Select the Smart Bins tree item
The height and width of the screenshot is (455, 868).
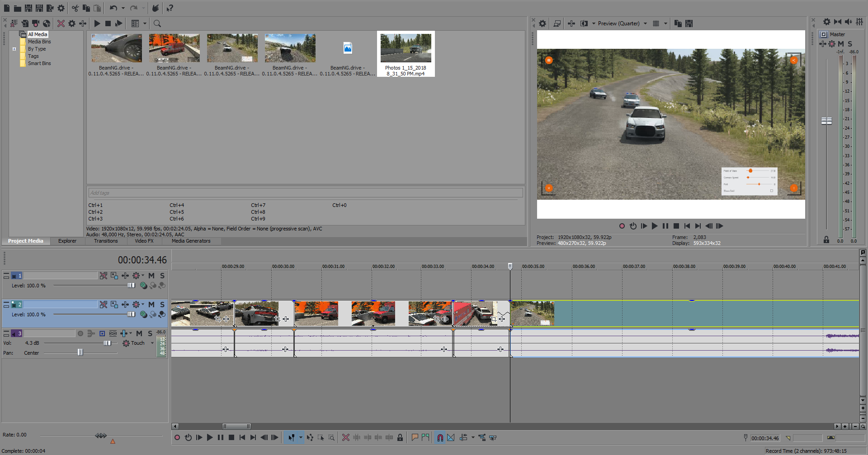(x=39, y=63)
